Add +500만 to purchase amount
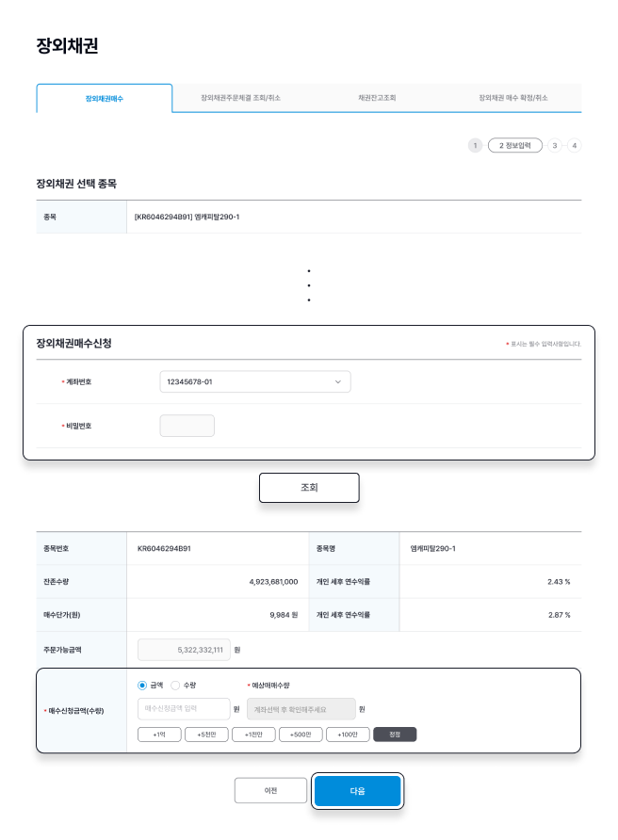Viewport: 618px width, 840px height. [301, 734]
